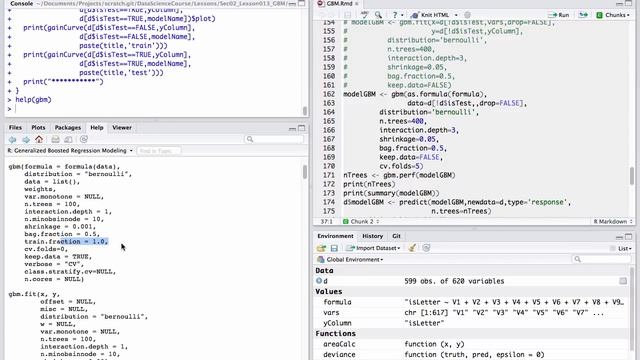
Task: Switch to the Packages tab
Action: tap(68, 128)
